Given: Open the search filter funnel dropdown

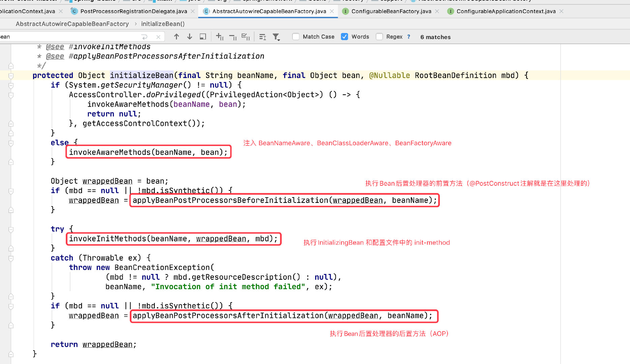Looking at the screenshot, I should click(276, 37).
